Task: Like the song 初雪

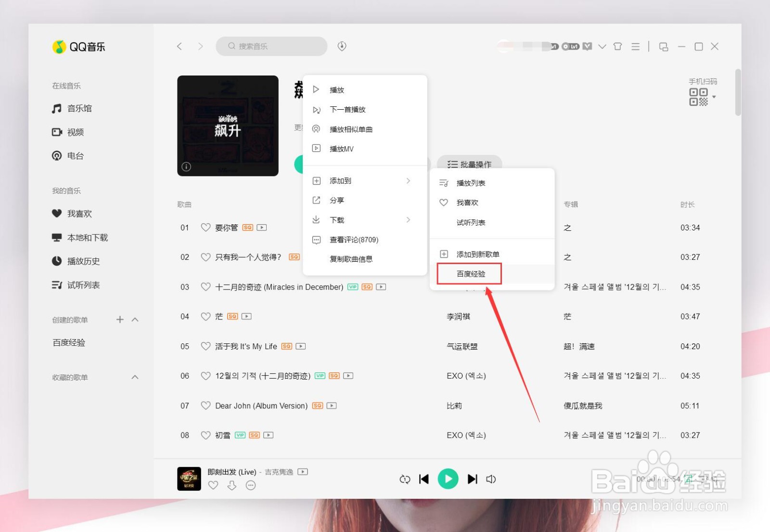Action: coord(205,435)
